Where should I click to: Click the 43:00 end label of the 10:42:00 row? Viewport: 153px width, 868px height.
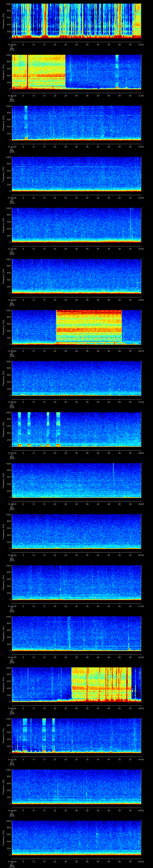click(x=141, y=708)
